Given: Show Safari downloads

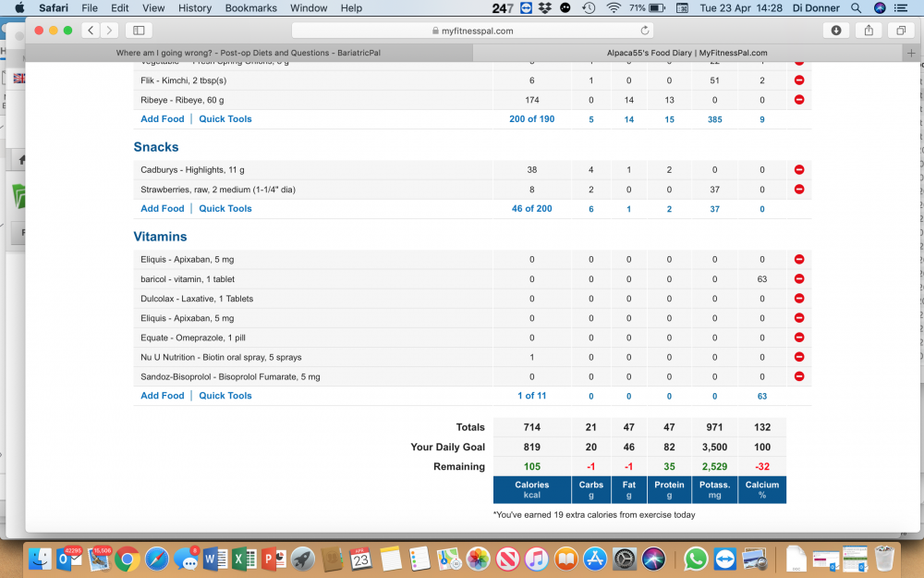Looking at the screenshot, I should coord(835,31).
